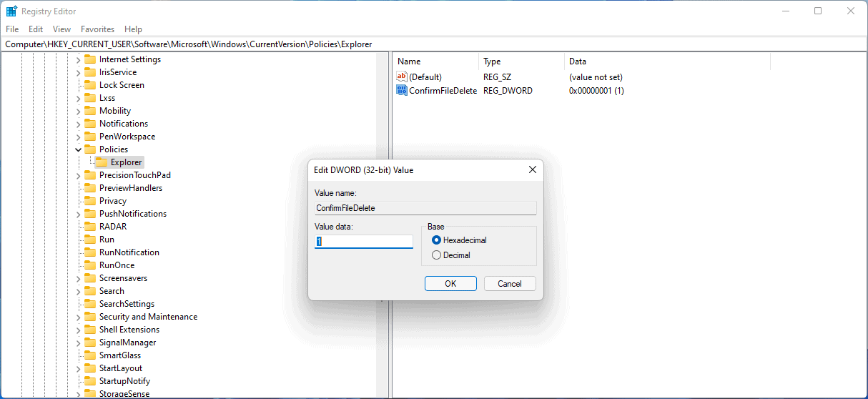Click the StorageSense folder icon

click(90, 394)
